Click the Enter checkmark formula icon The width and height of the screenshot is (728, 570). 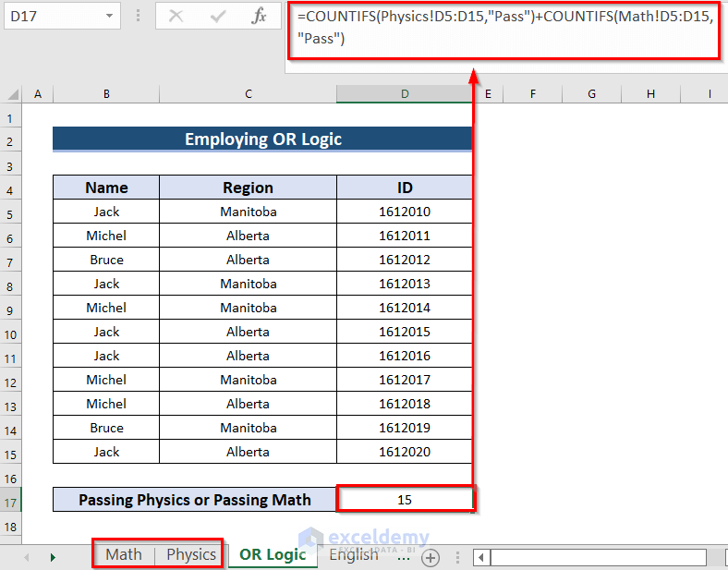pos(217,17)
